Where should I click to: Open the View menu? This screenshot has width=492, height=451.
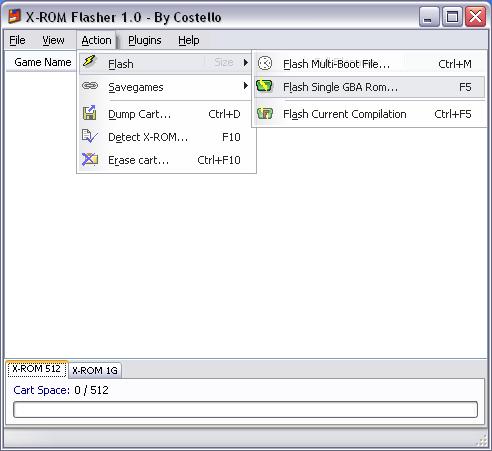(53, 40)
